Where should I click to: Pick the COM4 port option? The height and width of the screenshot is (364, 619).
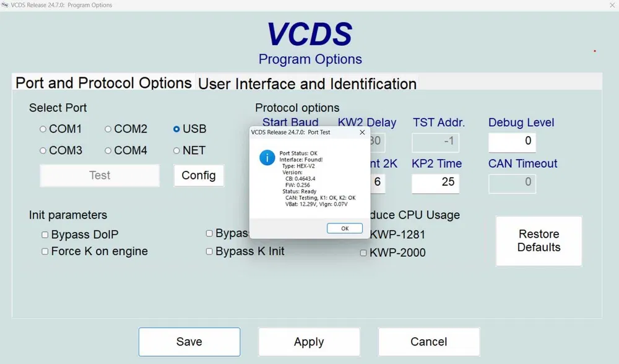(108, 150)
